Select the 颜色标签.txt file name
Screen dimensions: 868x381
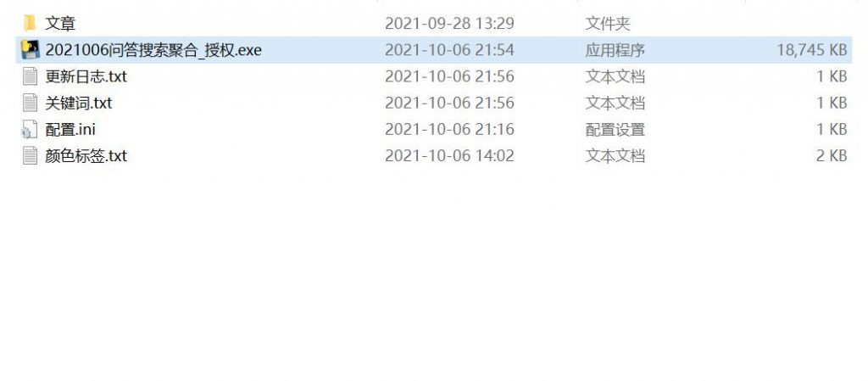(86, 156)
